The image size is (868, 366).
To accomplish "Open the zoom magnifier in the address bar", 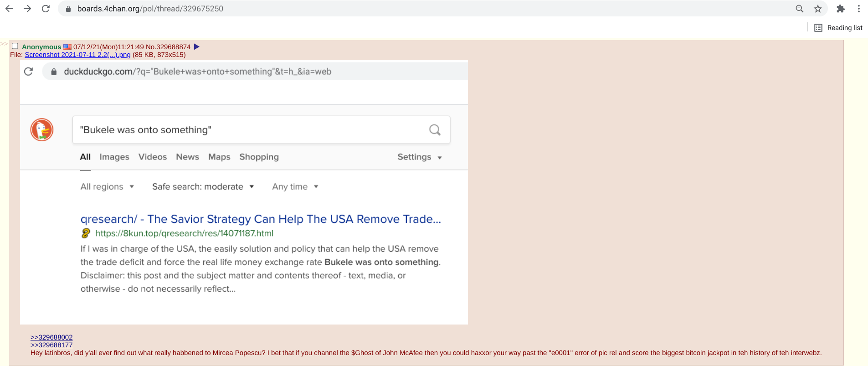I will point(800,9).
